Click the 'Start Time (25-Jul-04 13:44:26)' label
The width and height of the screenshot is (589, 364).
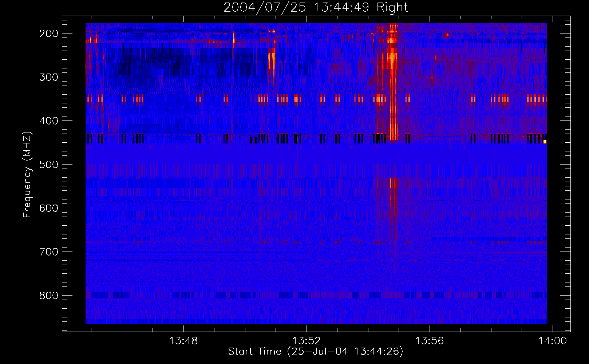click(316, 352)
